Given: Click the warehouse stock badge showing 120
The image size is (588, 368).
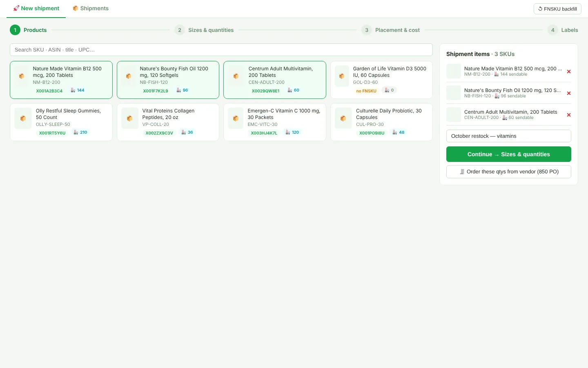Looking at the screenshot, I should tap(292, 132).
